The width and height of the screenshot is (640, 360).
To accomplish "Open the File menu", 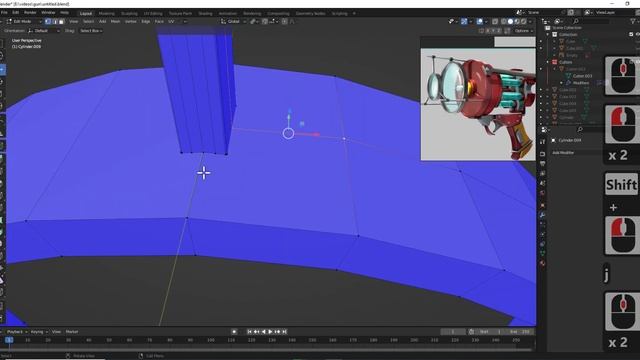I will coord(4,13).
